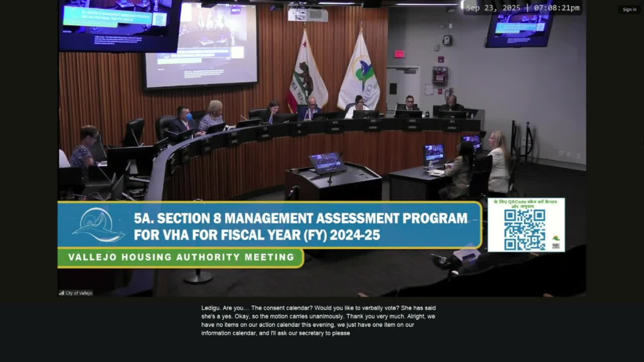
Task: Click the QR code for caption translation
Action: pos(525,230)
